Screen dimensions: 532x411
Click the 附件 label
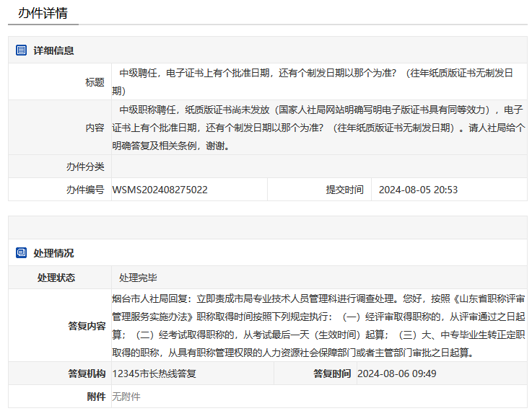coord(96,397)
